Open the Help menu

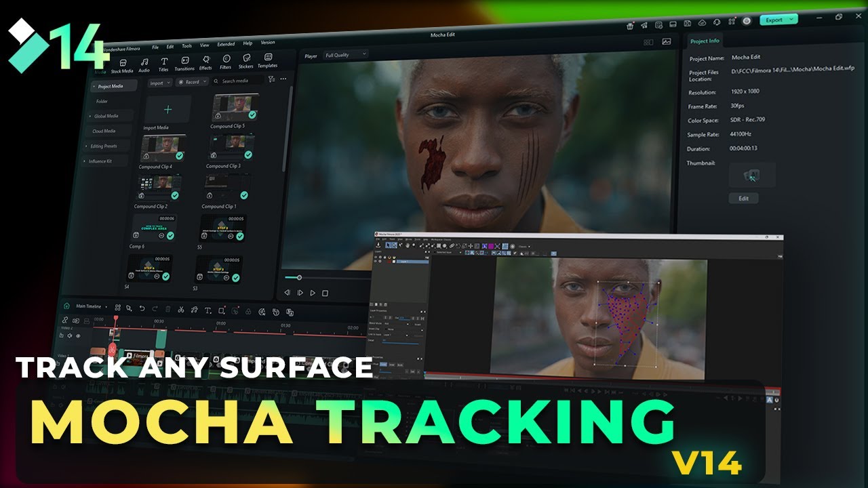248,44
